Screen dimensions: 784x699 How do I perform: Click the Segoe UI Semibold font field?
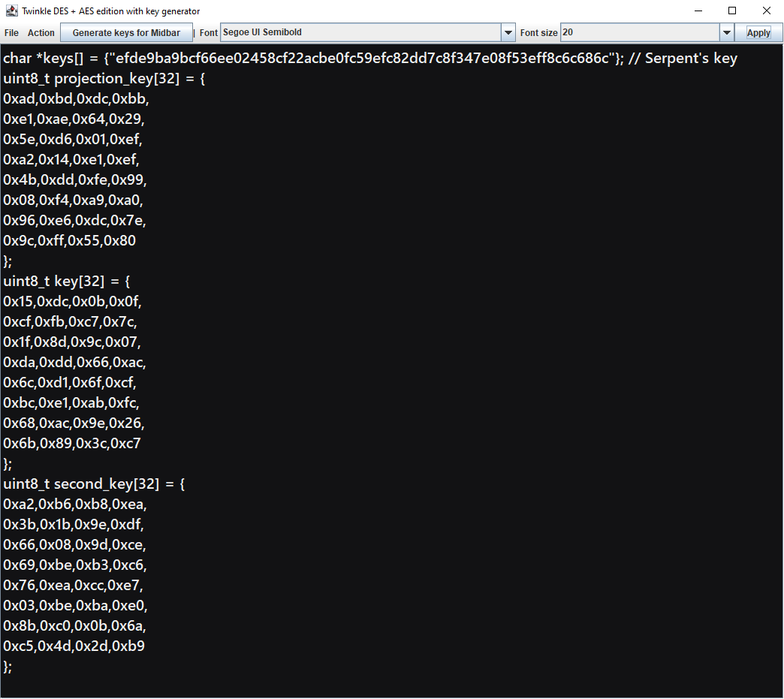361,32
